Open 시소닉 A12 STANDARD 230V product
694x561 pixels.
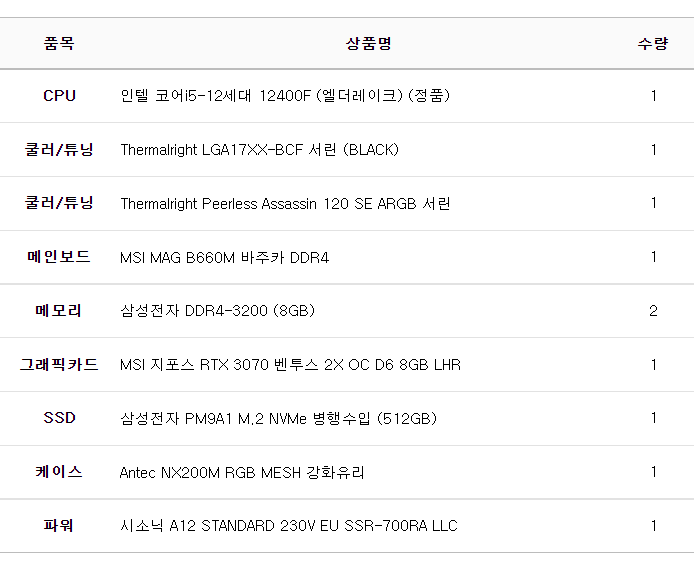[289, 526]
